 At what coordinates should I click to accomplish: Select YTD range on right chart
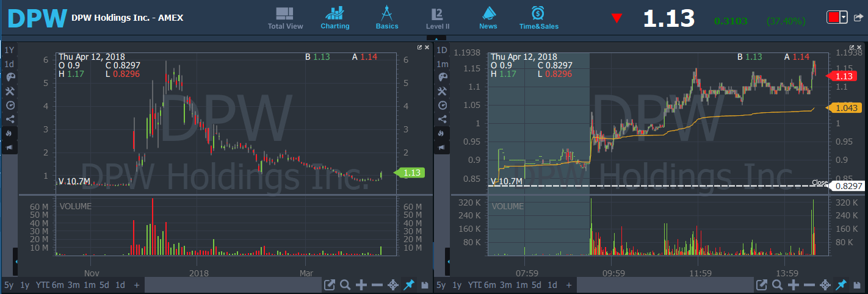[474, 285]
